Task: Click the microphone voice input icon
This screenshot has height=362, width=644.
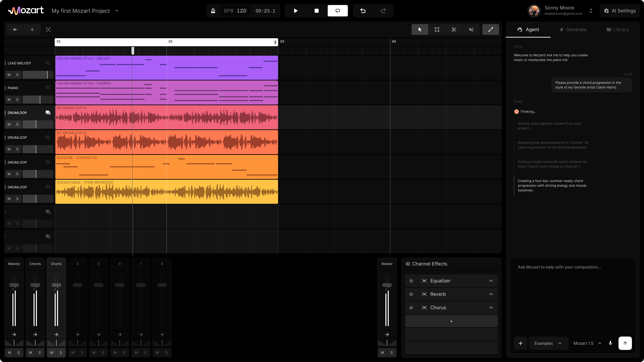Action: coord(610,343)
